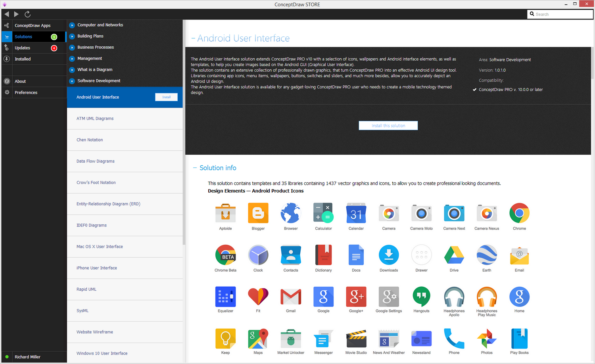Click Install next to Android User Interface
Viewport: 595px width, 364px height.
[166, 97]
